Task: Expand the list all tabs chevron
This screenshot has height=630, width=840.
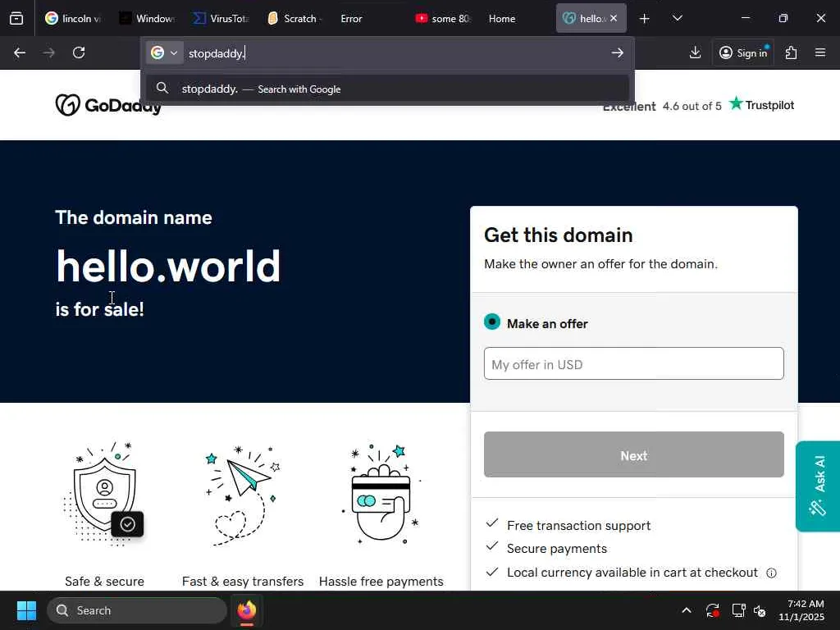Action: (677, 18)
